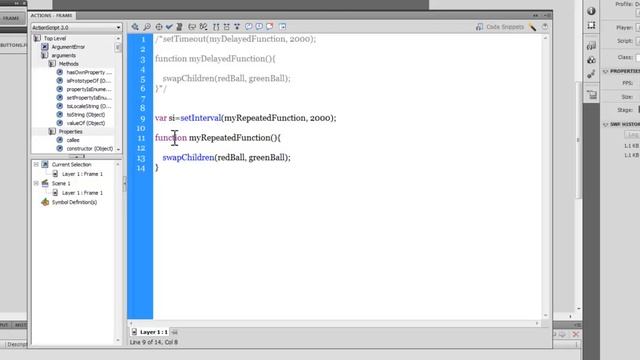
Task: Open the ActionScript 3.0 version dropdown
Action: tap(76, 27)
